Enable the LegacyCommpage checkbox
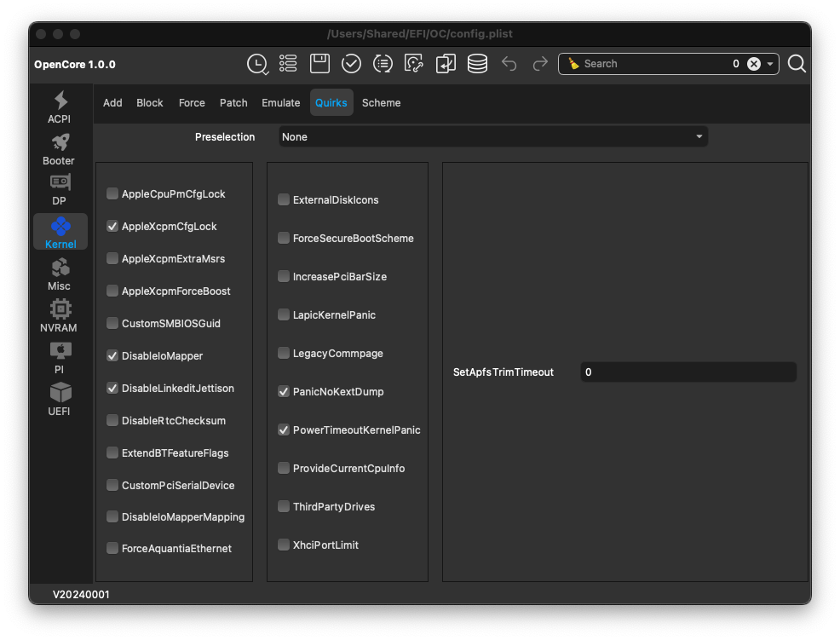 pyautogui.click(x=284, y=353)
